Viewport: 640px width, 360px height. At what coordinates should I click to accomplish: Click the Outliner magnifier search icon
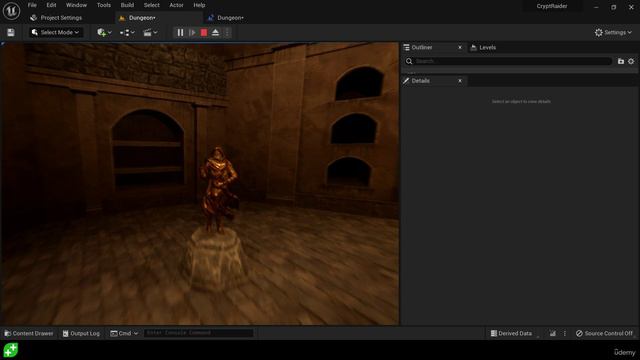(x=409, y=61)
